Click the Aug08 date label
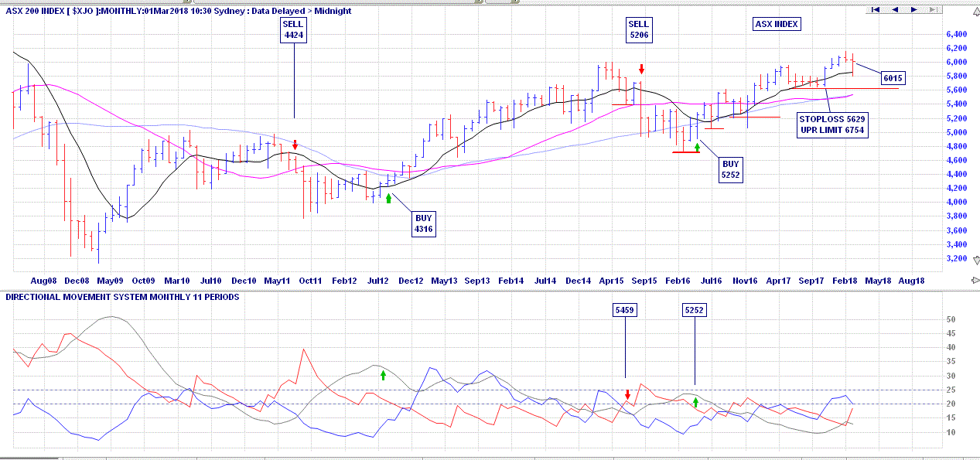Screen dimensions: 980x460 tap(44, 281)
